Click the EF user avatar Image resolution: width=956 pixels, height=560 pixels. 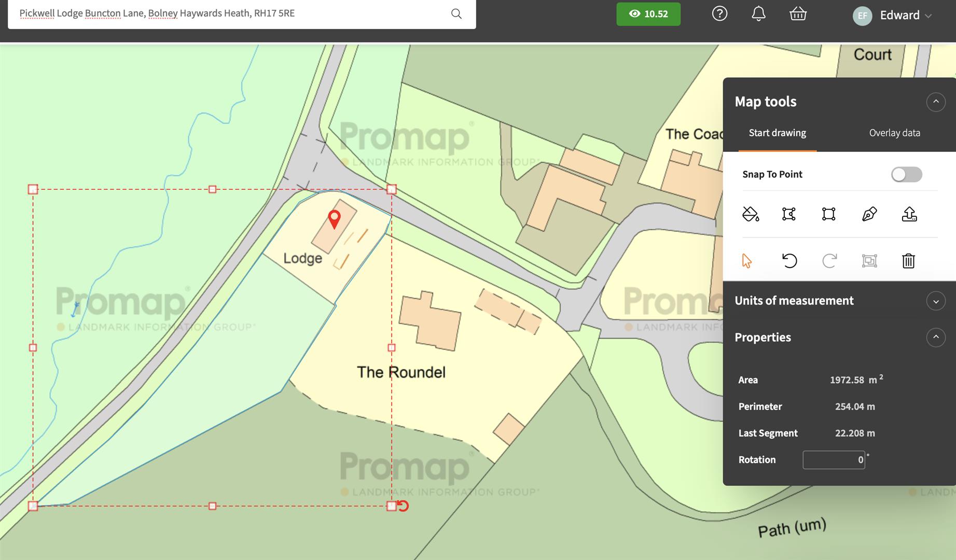click(862, 16)
